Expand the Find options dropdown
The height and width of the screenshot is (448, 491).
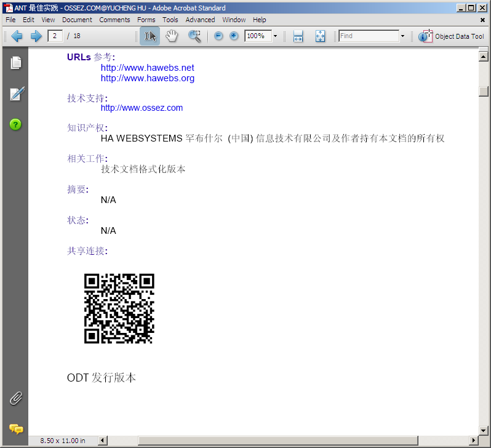402,36
